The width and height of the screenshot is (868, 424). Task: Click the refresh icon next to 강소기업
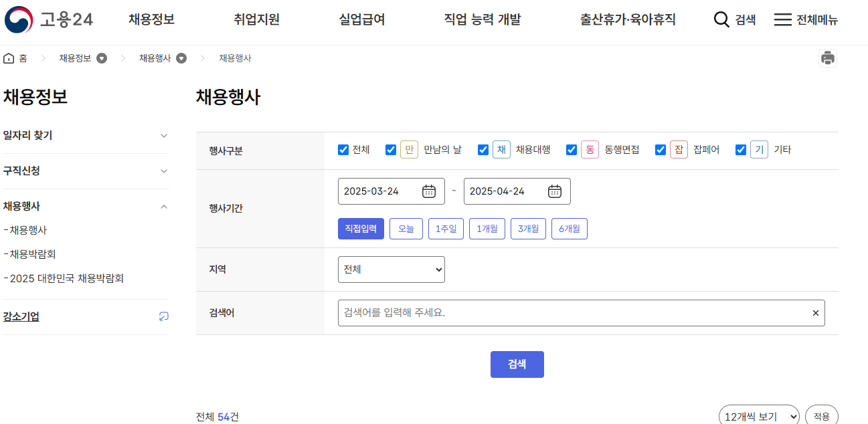163,316
